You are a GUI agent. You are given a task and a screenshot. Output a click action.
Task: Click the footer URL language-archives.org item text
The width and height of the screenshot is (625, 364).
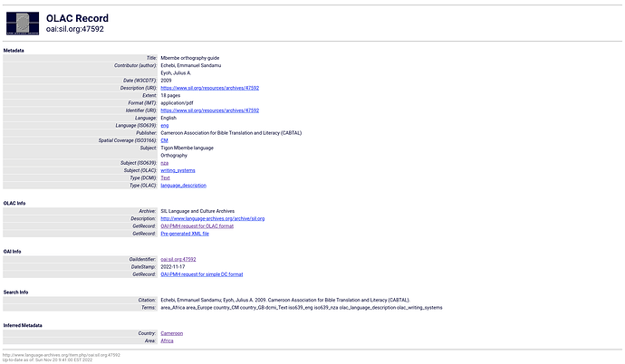pyautogui.click(x=62, y=355)
